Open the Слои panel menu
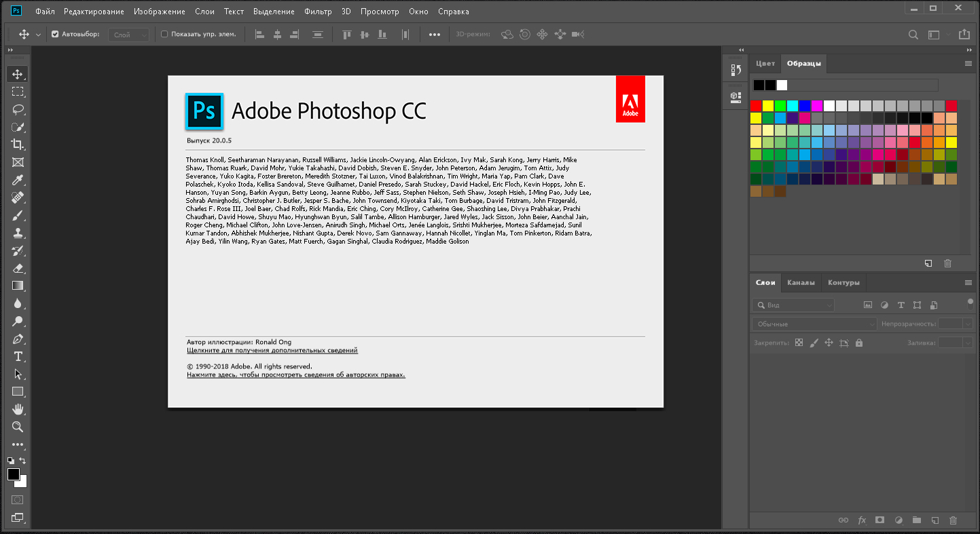The height and width of the screenshot is (534, 980). pyautogui.click(x=968, y=282)
